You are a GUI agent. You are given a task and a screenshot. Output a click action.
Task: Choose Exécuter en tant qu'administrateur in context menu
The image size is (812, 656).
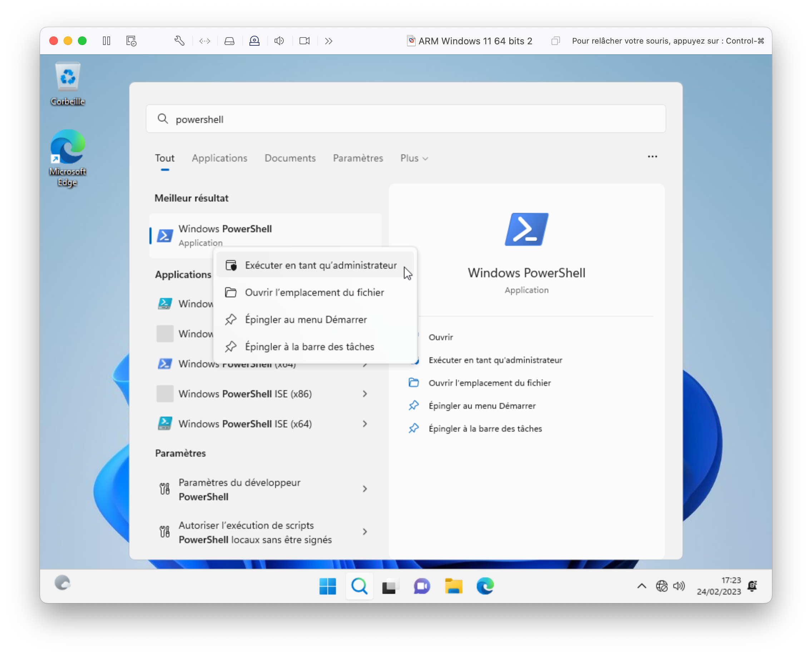tap(315, 265)
